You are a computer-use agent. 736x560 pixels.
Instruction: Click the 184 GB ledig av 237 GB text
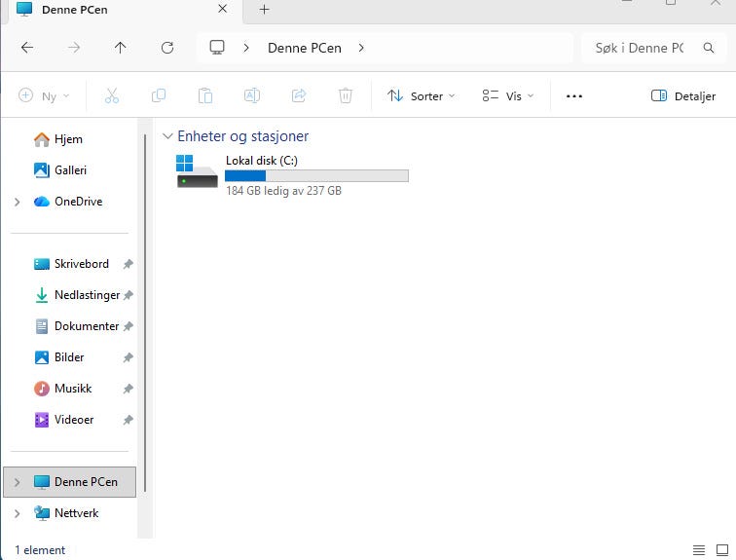click(x=283, y=191)
